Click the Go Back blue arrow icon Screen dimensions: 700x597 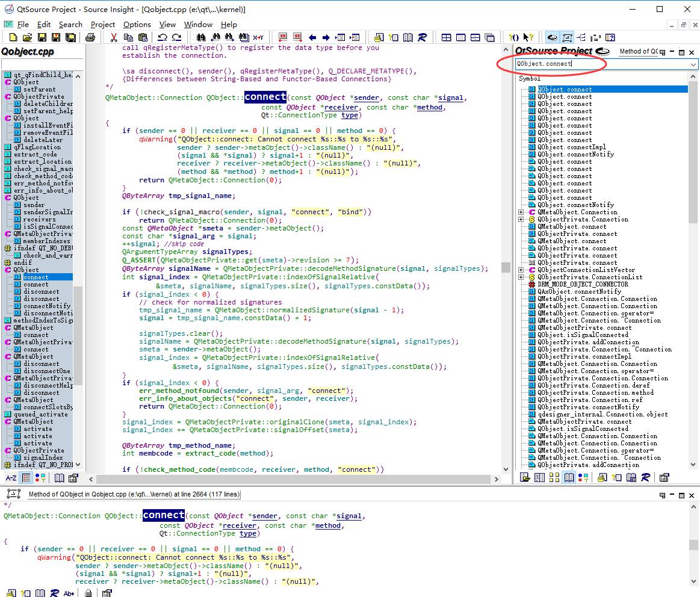[312, 37]
